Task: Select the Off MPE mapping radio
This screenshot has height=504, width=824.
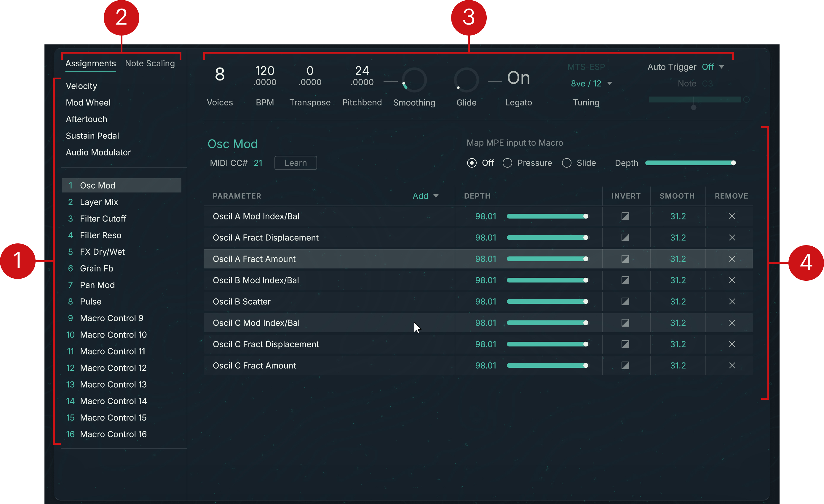Action: click(472, 163)
